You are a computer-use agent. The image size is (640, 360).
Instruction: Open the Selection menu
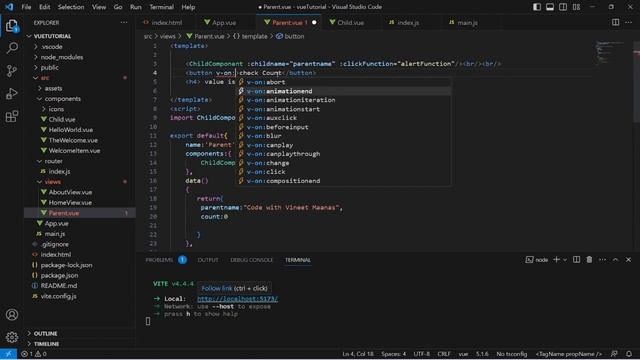[x=71, y=7]
